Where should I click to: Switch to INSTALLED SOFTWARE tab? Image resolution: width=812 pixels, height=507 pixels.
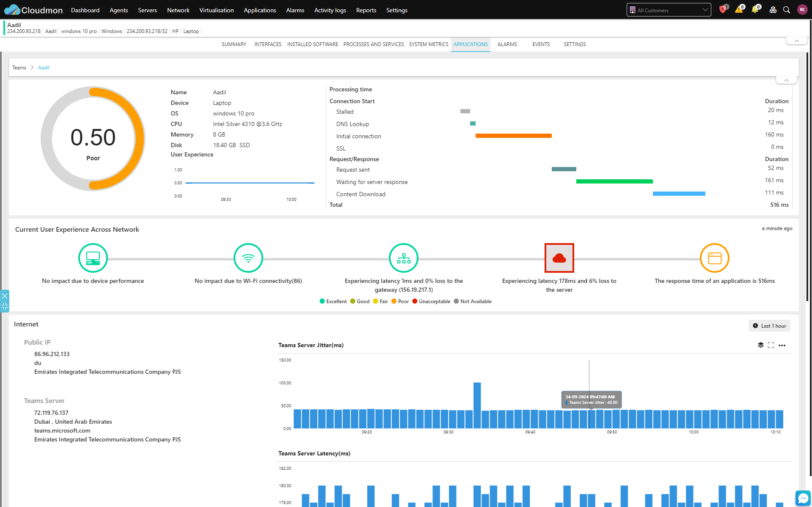tap(313, 44)
